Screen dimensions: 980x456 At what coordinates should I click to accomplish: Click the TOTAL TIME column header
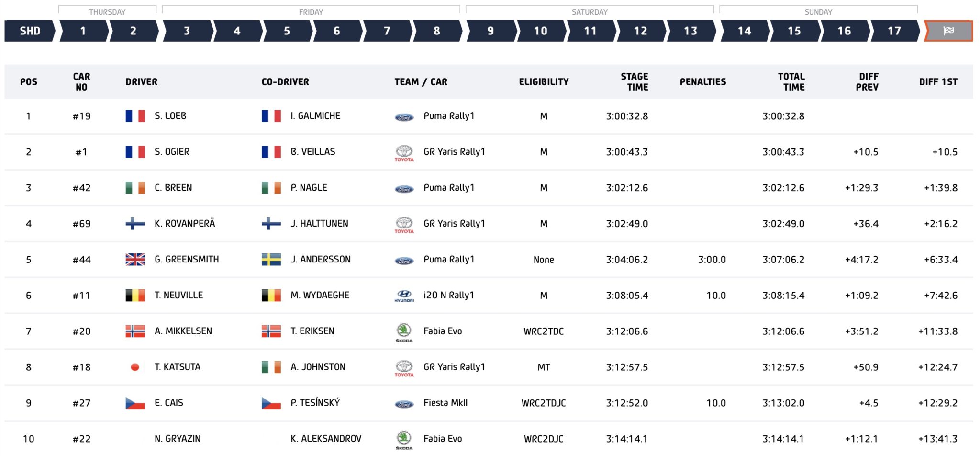point(791,81)
